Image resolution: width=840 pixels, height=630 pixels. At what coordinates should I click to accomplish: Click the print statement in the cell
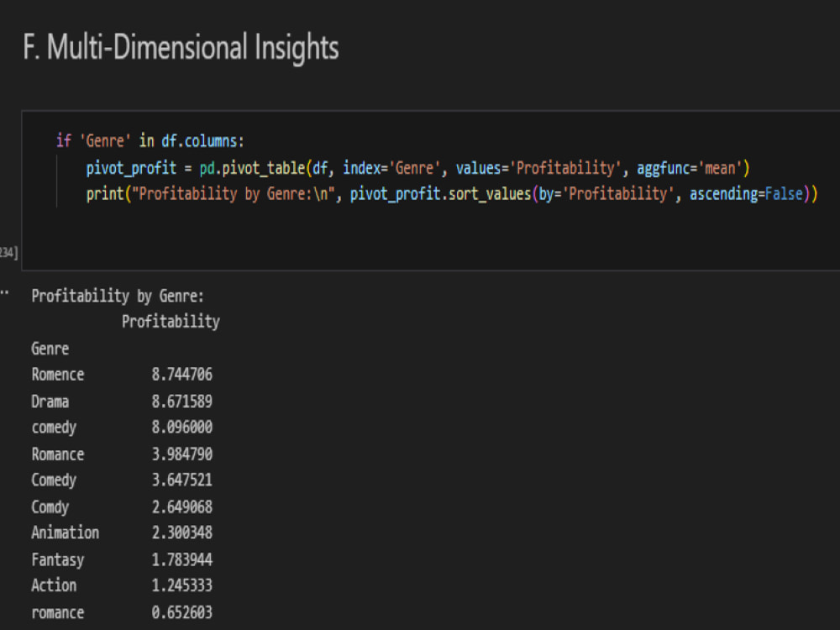pyautogui.click(x=452, y=194)
